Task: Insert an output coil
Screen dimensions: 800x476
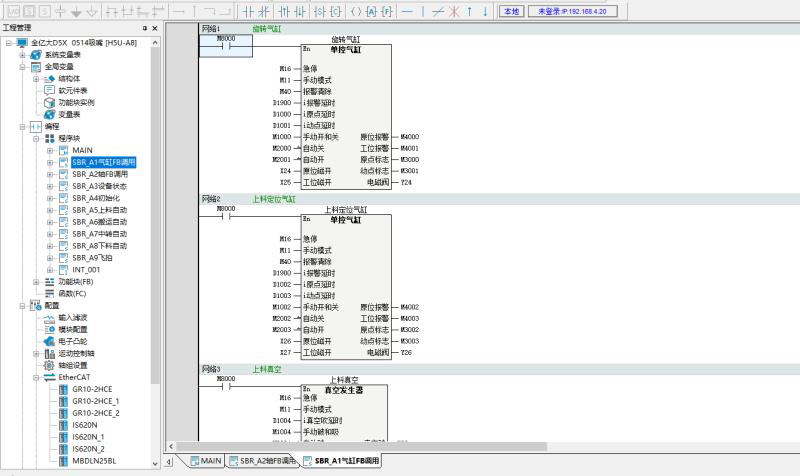Action: pyautogui.click(x=356, y=11)
